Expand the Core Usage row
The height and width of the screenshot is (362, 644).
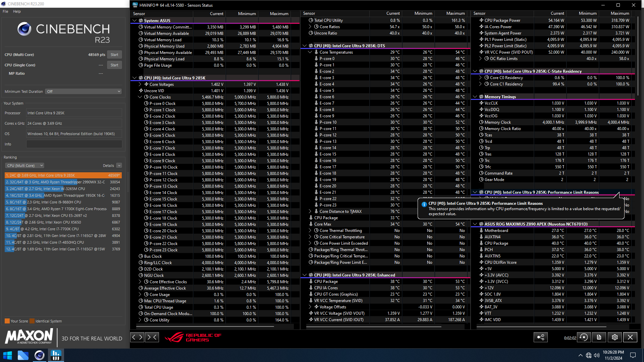pos(140,295)
